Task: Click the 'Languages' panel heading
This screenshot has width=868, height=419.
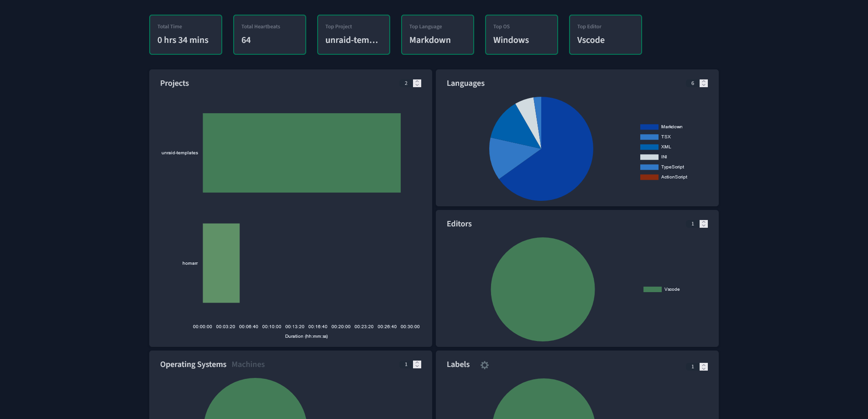Action: 465,83
